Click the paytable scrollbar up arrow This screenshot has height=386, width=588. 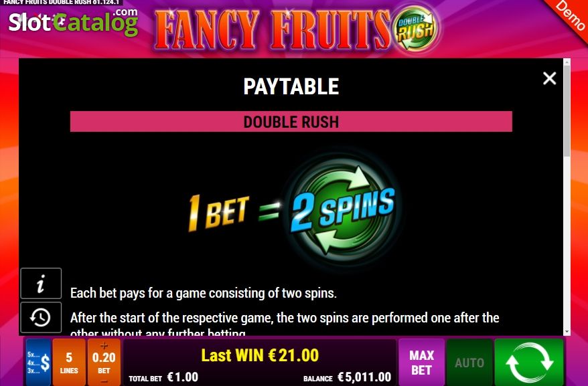point(567,62)
